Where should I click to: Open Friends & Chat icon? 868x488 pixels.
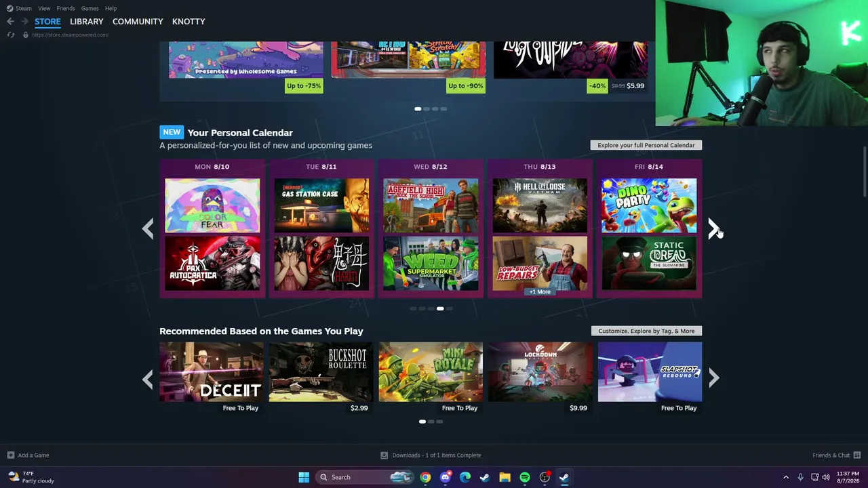click(857, 455)
